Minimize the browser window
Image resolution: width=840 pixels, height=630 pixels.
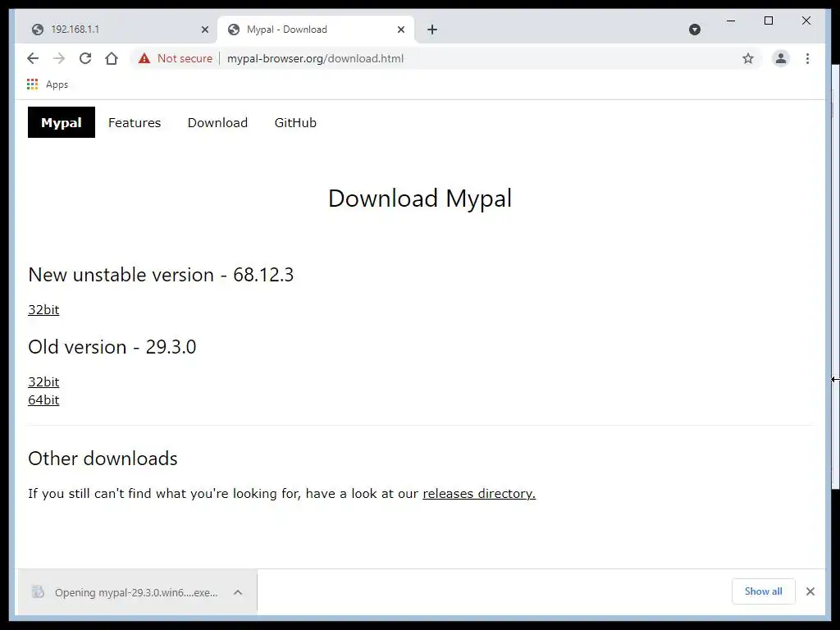tap(731, 21)
